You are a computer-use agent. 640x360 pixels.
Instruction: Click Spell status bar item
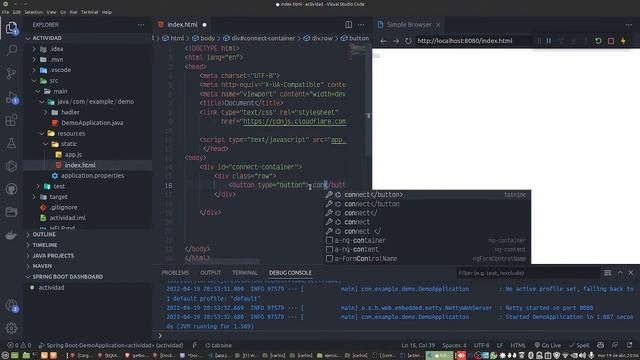[x=579, y=345]
